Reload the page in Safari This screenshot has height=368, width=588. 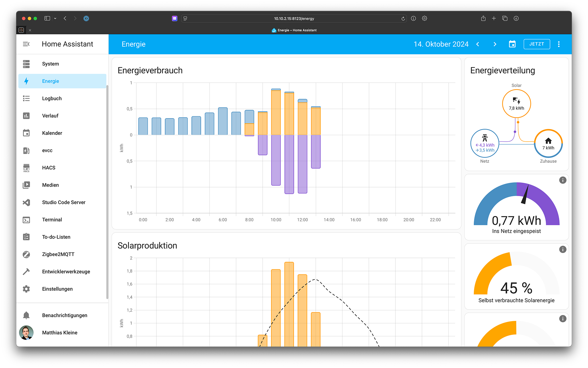[x=403, y=18]
